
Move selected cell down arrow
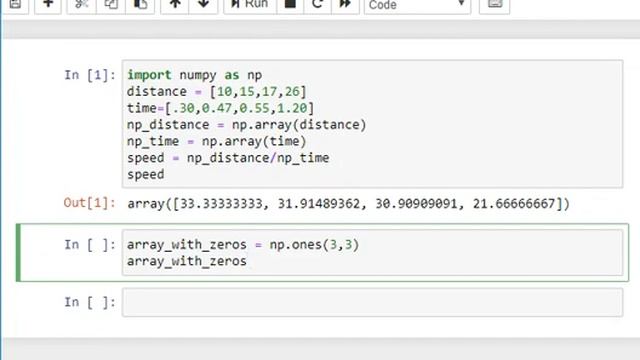pyautogui.click(x=203, y=5)
